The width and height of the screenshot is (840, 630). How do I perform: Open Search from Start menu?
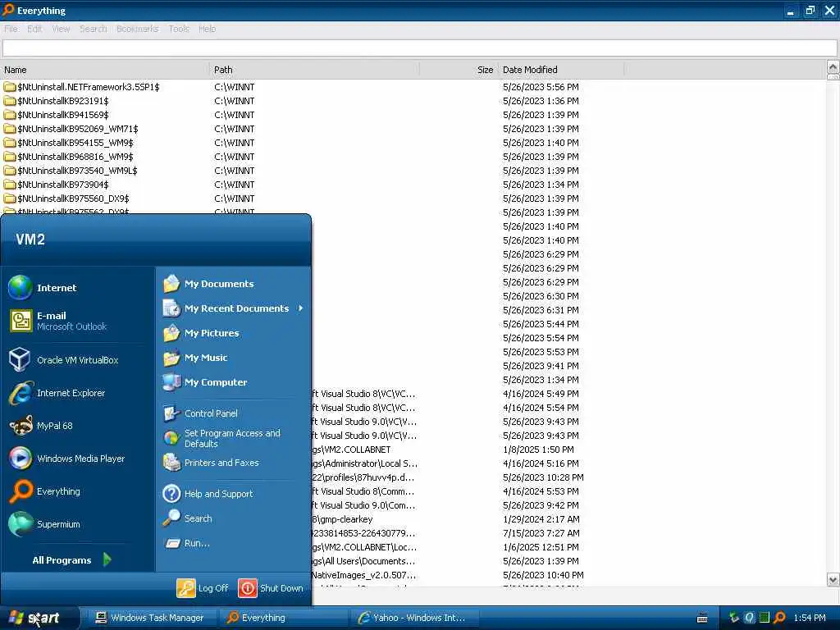(x=188, y=518)
